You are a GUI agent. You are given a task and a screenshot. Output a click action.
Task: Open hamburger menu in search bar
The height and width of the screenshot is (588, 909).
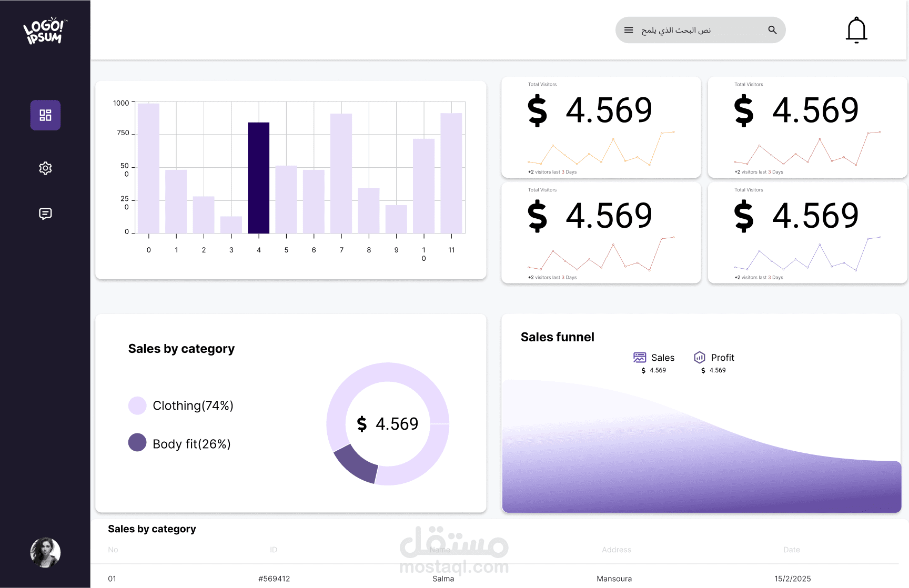[629, 30]
